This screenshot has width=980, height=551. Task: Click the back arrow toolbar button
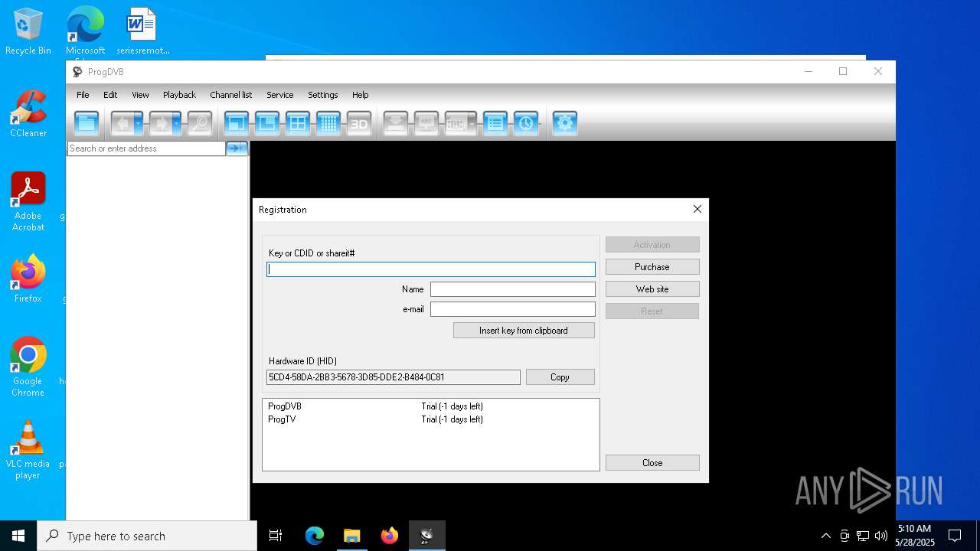click(x=121, y=123)
